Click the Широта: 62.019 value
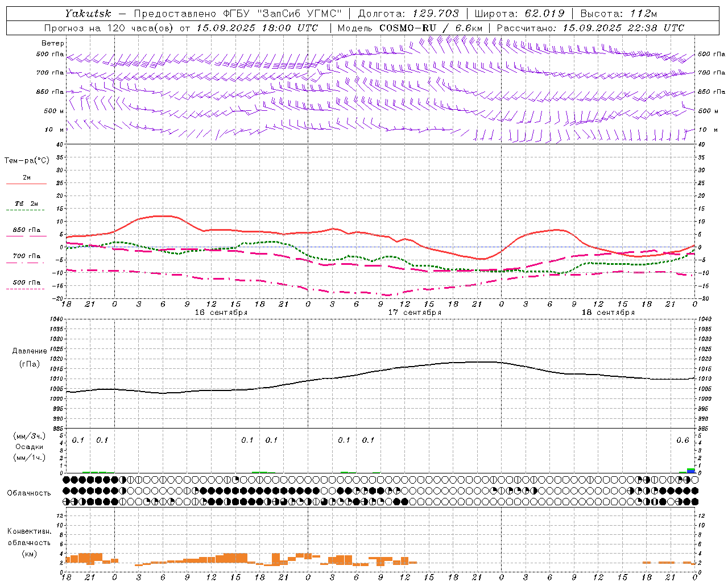 (519, 14)
